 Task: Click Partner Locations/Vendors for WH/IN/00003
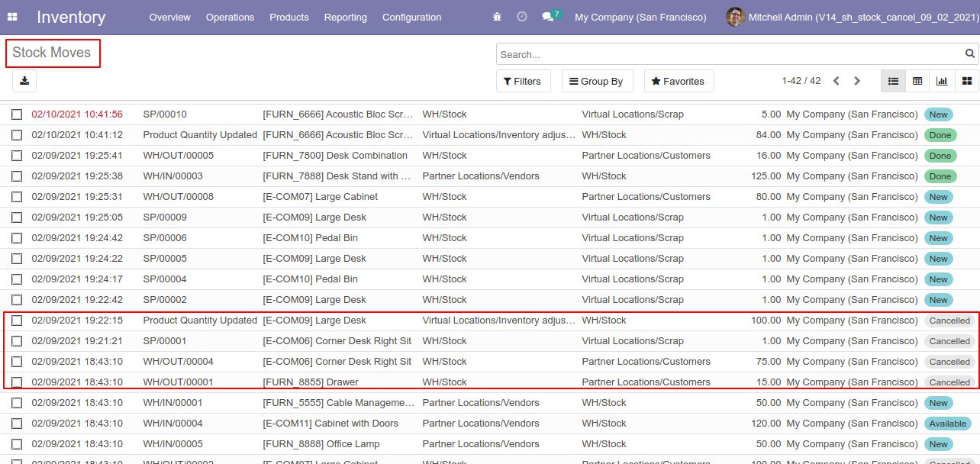coord(481,176)
